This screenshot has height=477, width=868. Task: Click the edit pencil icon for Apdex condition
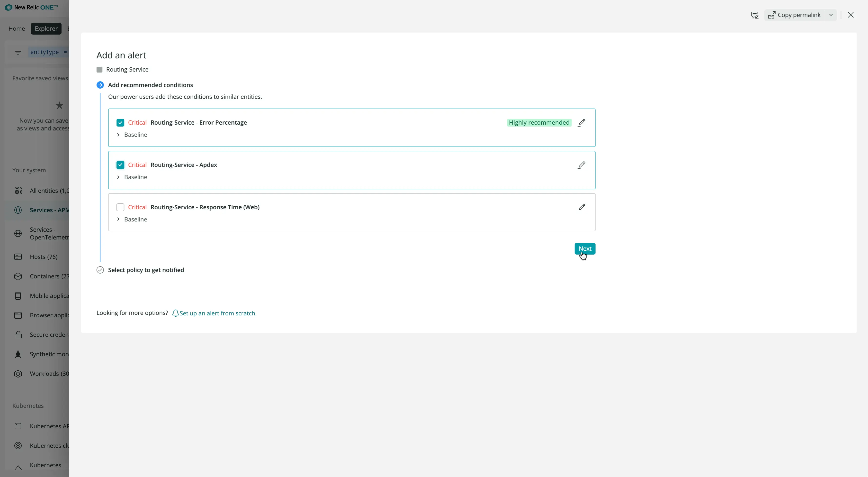pos(581,165)
